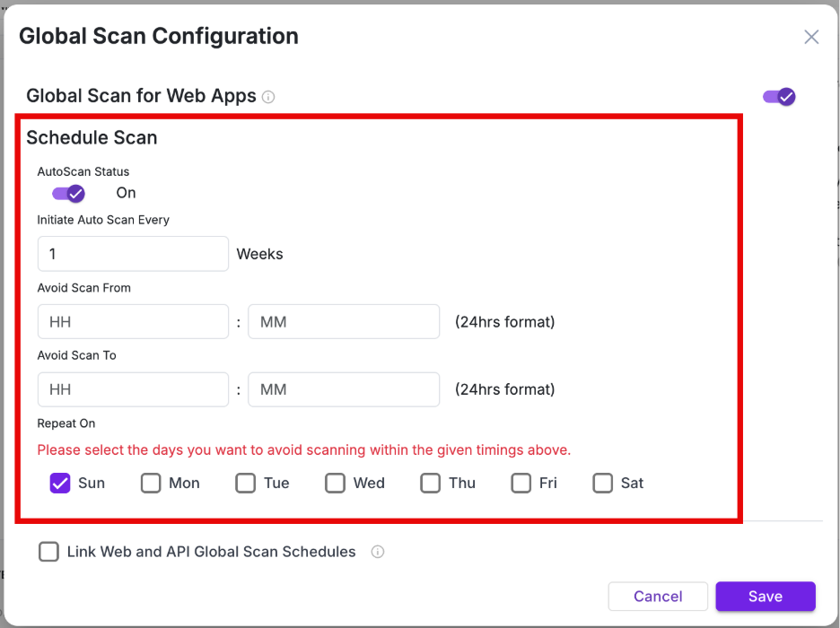Check the Fri day checkbox
This screenshot has height=628, width=840.
(x=521, y=483)
